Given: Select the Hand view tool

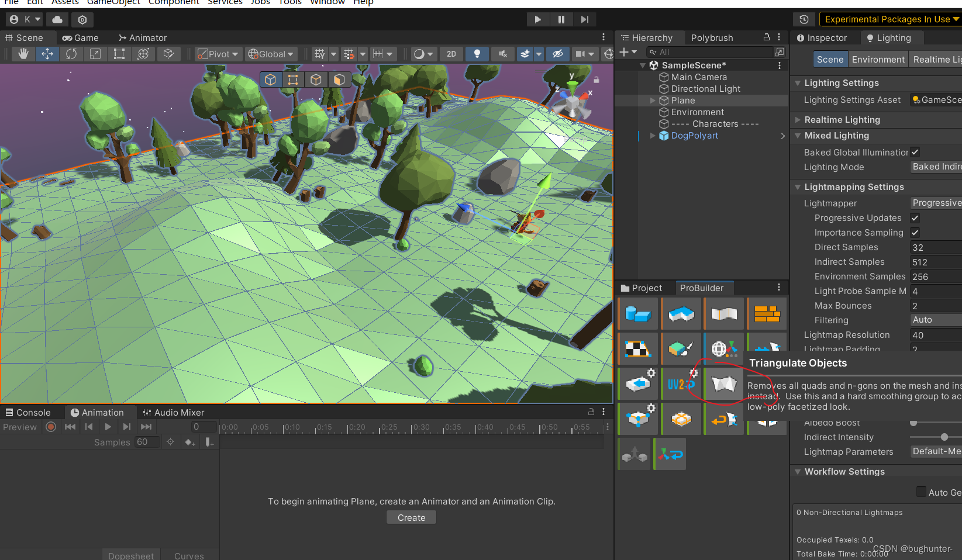Looking at the screenshot, I should 23,54.
